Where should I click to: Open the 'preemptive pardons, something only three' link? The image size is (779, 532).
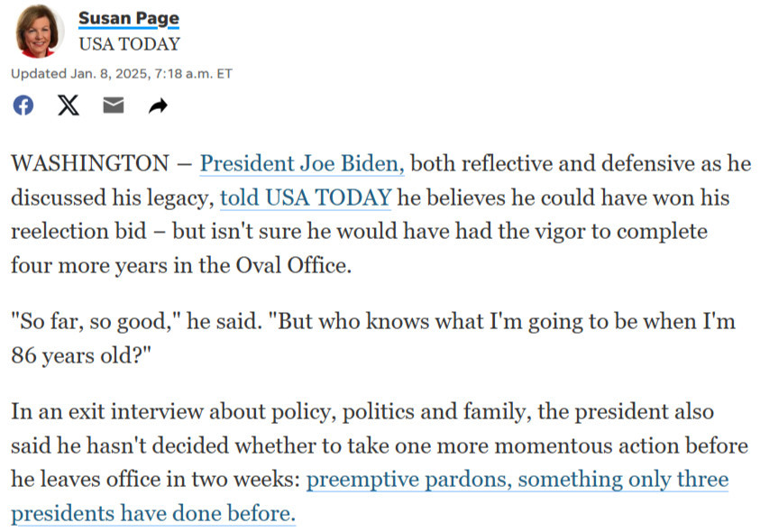pyautogui.click(x=518, y=480)
